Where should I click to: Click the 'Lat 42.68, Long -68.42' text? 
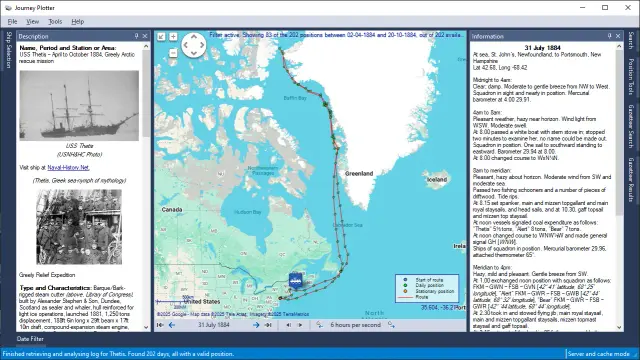click(x=500, y=67)
